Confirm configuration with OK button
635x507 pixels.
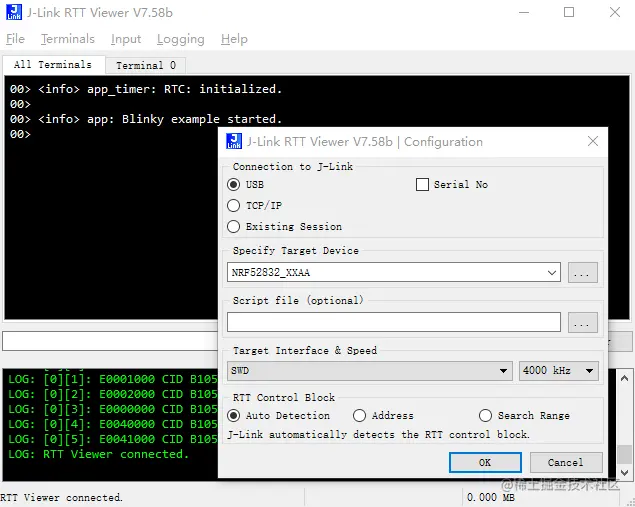pyautogui.click(x=485, y=462)
